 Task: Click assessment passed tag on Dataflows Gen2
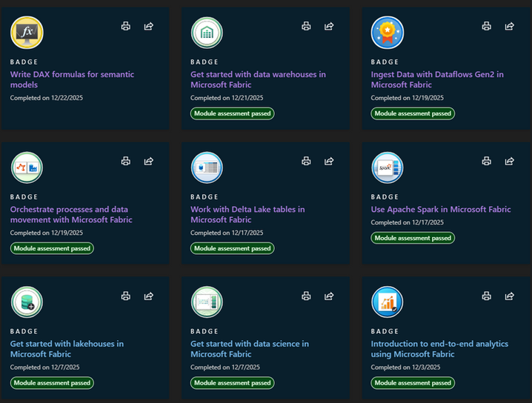pos(413,113)
